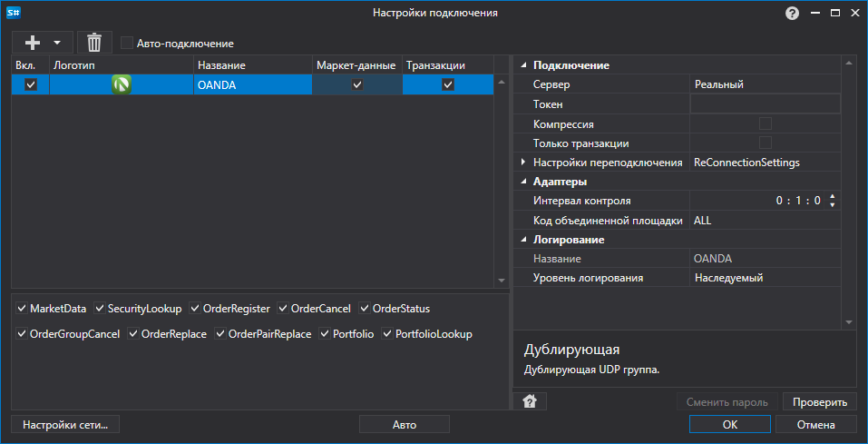The height and width of the screenshot is (444, 868).
Task: Uncheck the OrderRegister checkbox
Action: (x=195, y=308)
